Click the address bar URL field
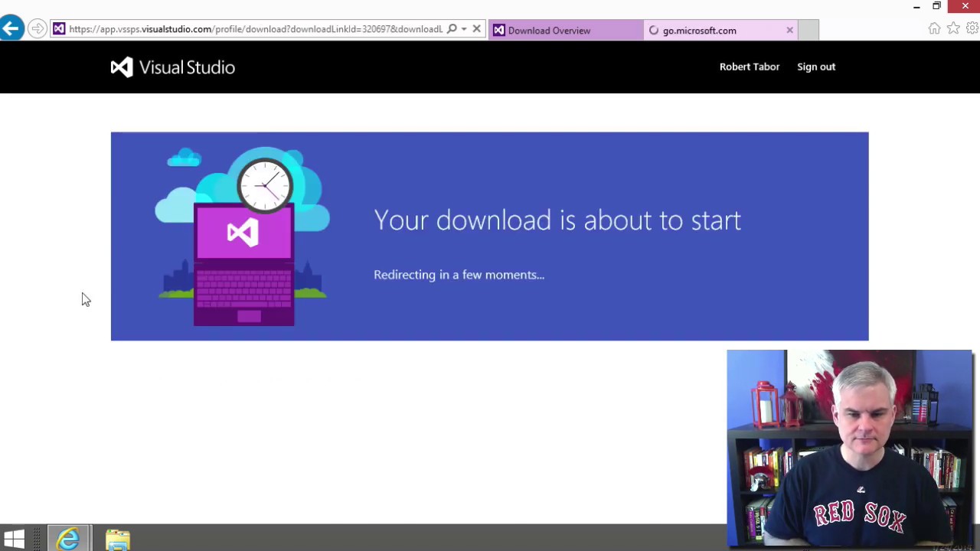The height and width of the screenshot is (551, 980). click(256, 29)
